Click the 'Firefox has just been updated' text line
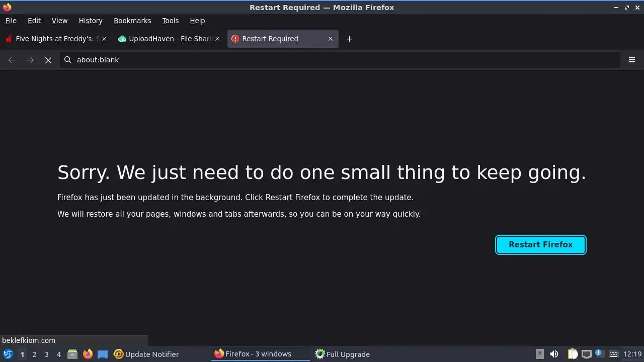 [235, 197]
